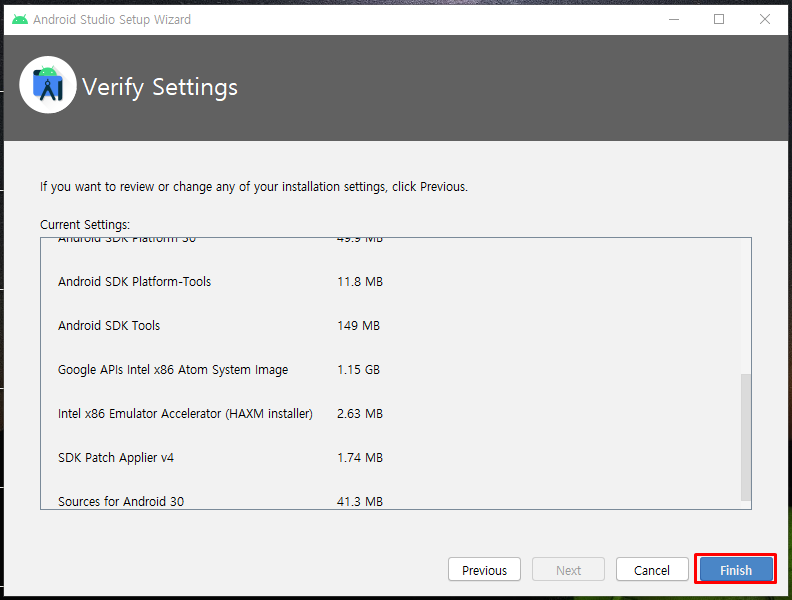The height and width of the screenshot is (600, 792).
Task: Select the SDK Patch Applier v4 entry
Action: click(116, 458)
